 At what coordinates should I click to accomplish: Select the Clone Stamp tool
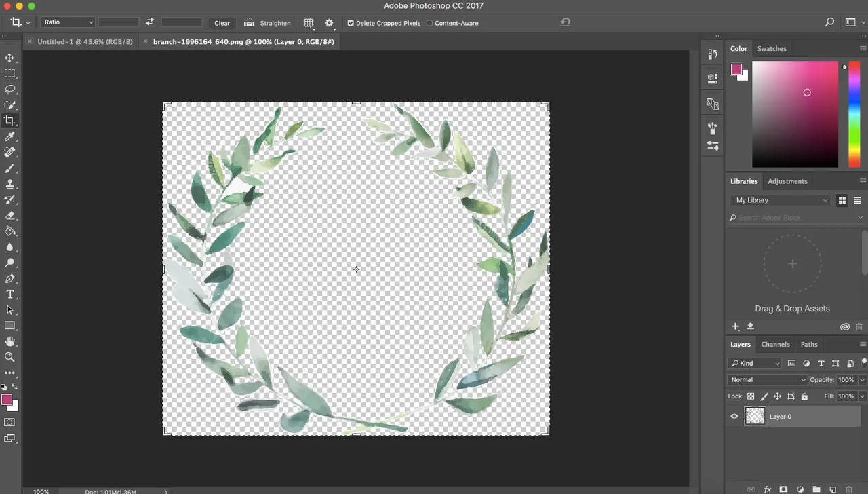[9, 184]
